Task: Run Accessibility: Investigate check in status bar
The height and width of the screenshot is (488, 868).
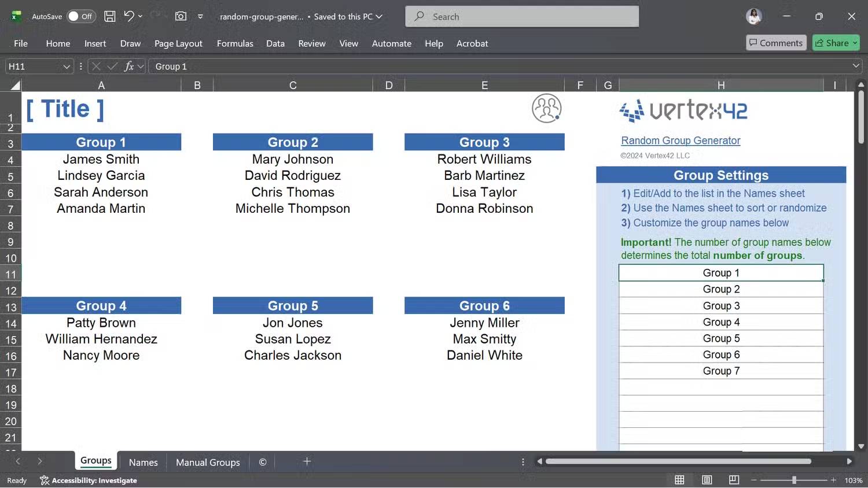Action: tap(88, 480)
